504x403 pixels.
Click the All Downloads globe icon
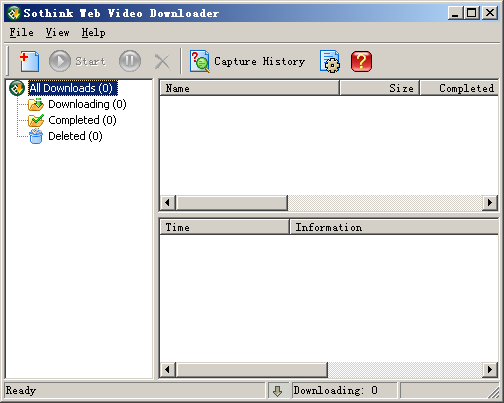click(17, 88)
